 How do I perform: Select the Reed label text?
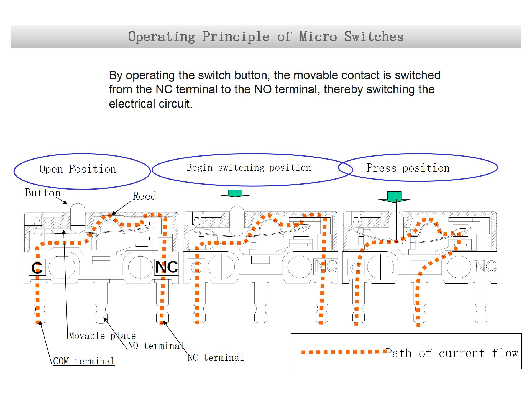click(144, 196)
